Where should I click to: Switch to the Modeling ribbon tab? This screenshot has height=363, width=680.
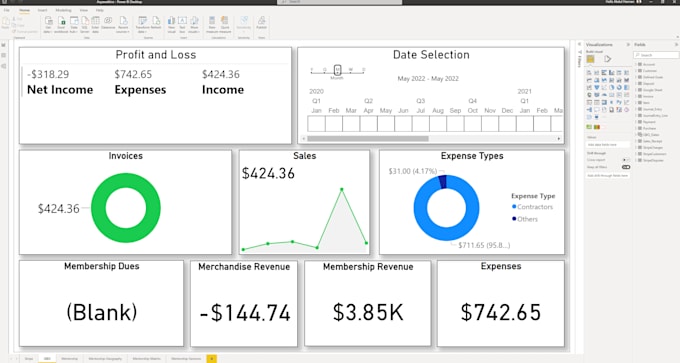coord(63,10)
